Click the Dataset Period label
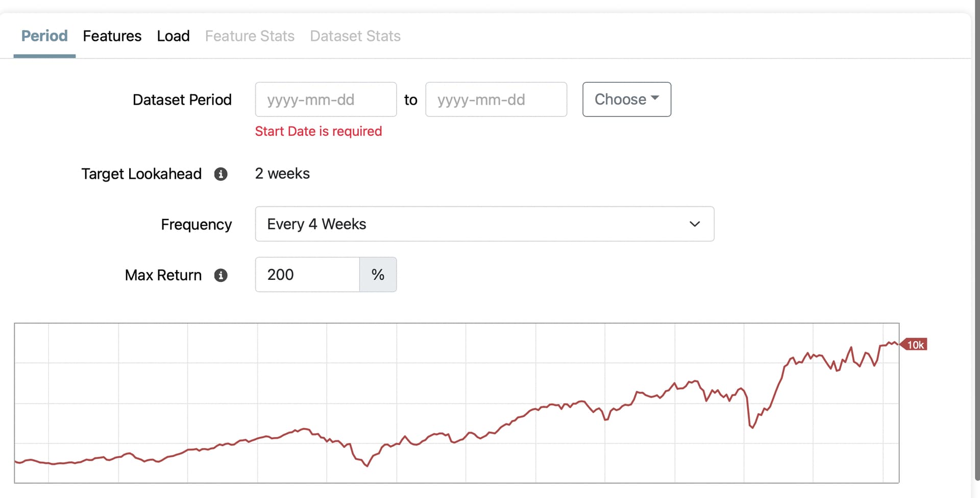 point(182,100)
